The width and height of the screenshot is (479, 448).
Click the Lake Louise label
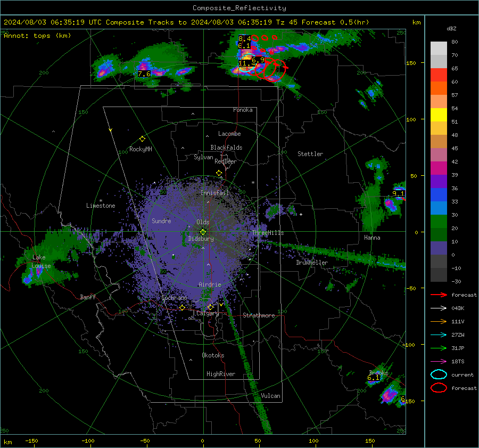point(42,262)
